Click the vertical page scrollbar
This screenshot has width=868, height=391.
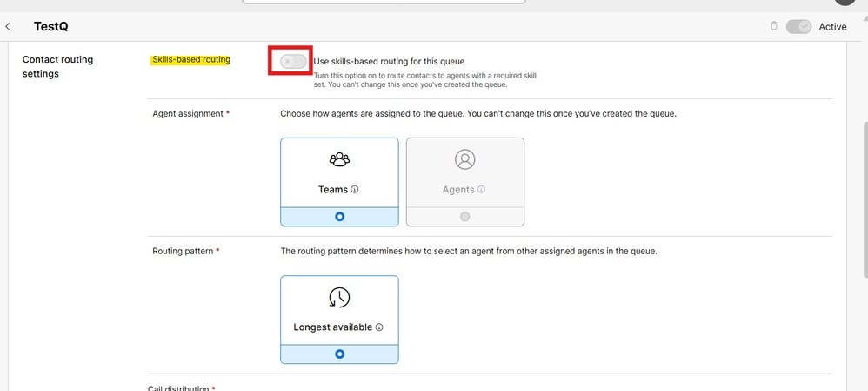[865, 199]
